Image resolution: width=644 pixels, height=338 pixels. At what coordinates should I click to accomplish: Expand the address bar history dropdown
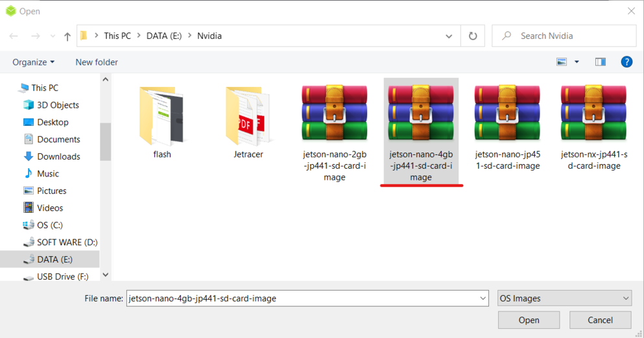449,36
